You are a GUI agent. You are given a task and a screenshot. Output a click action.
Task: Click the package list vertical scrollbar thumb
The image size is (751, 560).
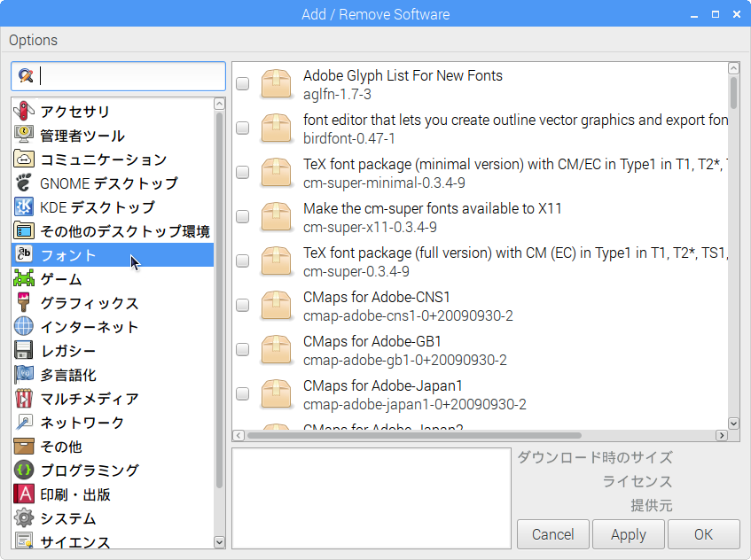733,93
